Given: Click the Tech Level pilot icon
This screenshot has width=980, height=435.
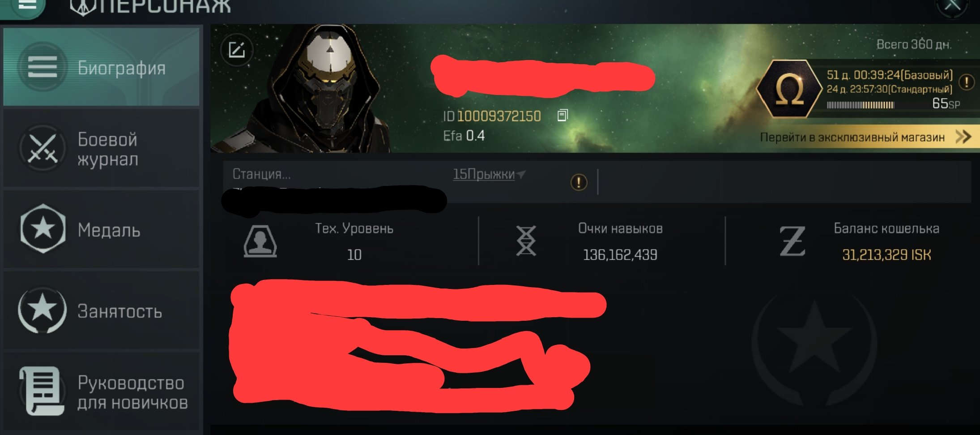Looking at the screenshot, I should 260,241.
